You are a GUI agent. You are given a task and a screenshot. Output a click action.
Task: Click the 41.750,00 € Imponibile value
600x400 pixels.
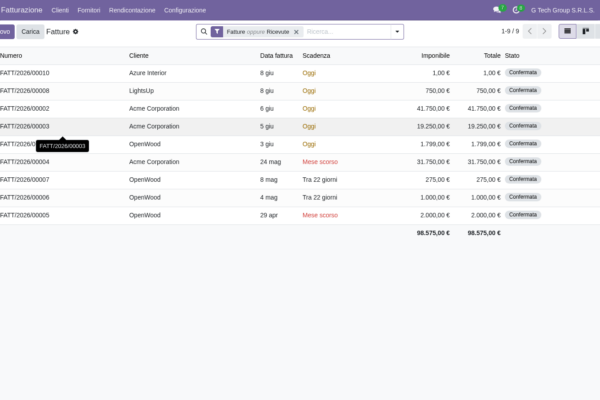pos(433,109)
